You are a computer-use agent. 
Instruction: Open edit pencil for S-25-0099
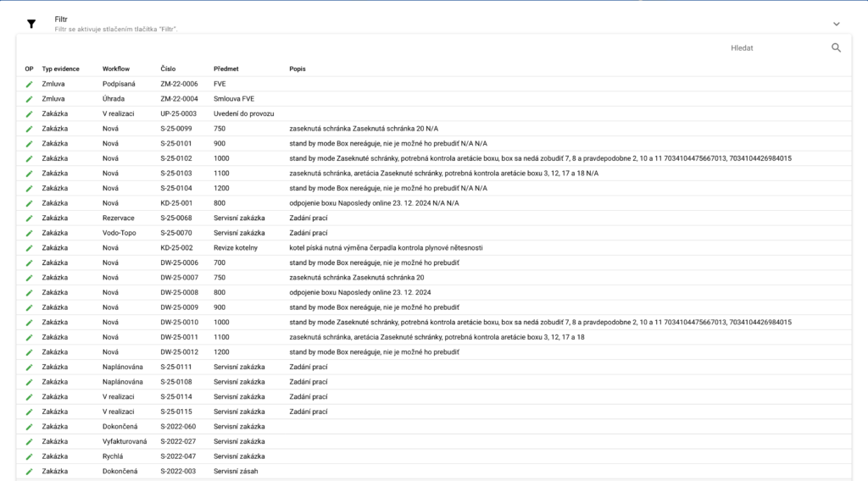point(29,129)
